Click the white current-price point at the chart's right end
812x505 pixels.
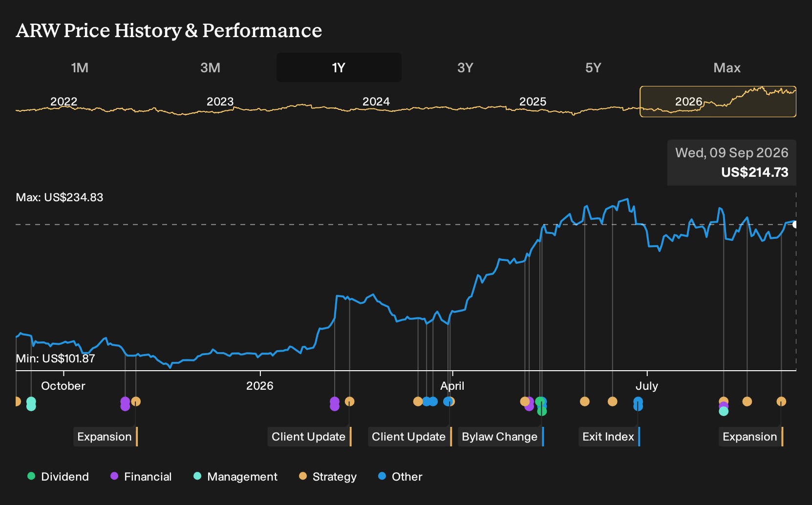(795, 225)
